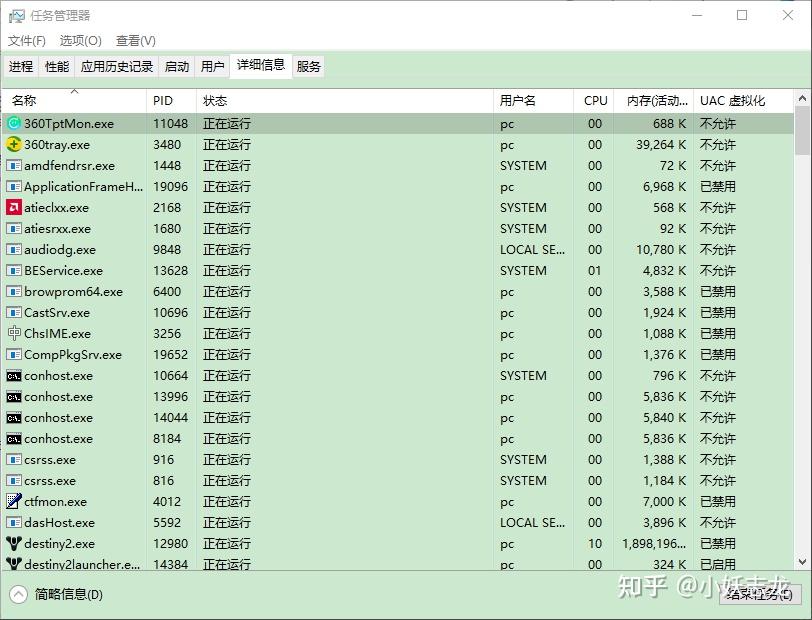Click the dasHost.exe process name
812x620 pixels.
pyautogui.click(x=60, y=523)
